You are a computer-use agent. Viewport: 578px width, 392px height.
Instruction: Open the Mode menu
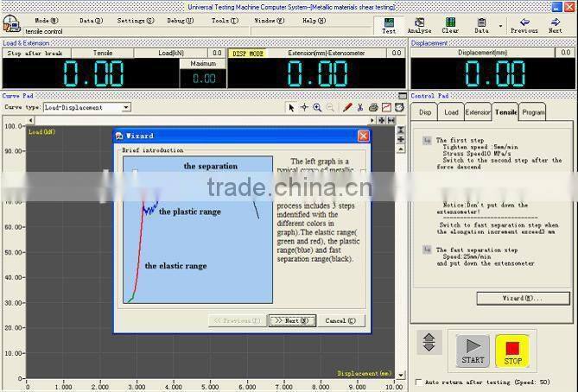point(47,21)
